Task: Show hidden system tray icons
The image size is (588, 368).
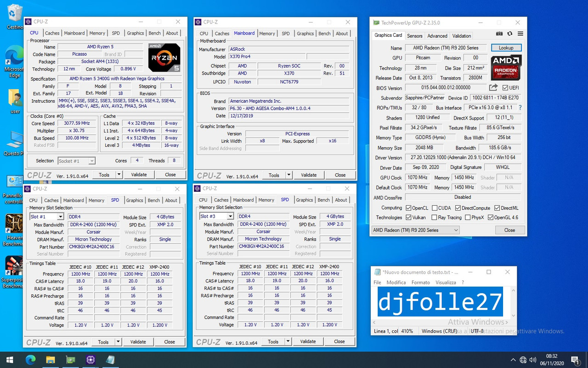Action: (x=513, y=360)
